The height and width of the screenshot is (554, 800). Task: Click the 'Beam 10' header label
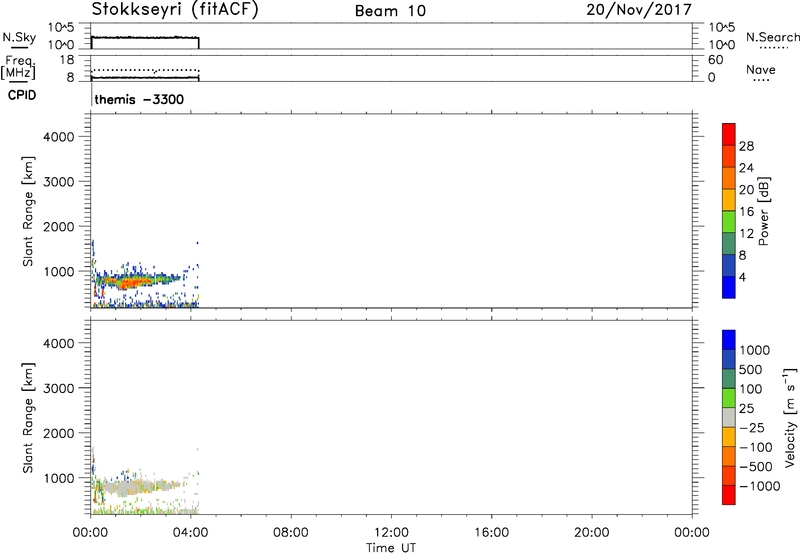(x=390, y=11)
